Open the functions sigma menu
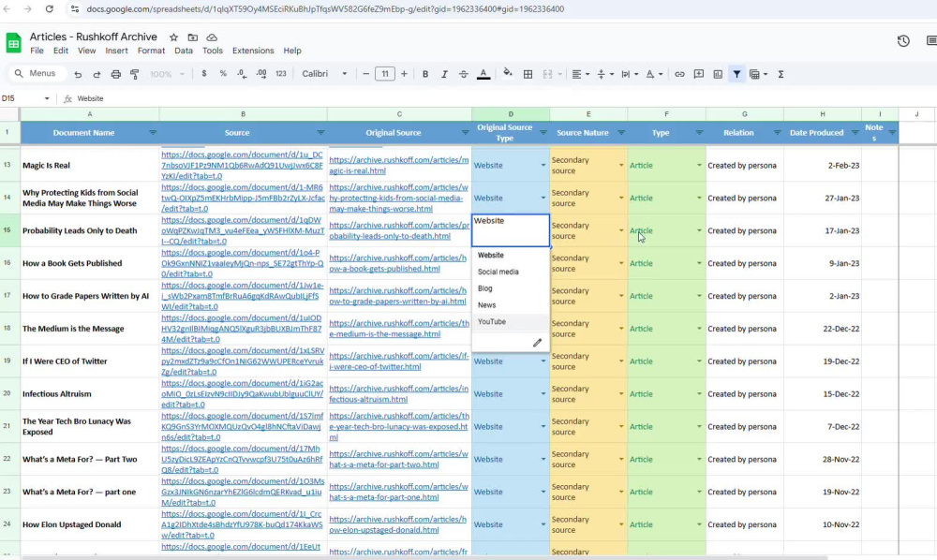 [x=781, y=74]
